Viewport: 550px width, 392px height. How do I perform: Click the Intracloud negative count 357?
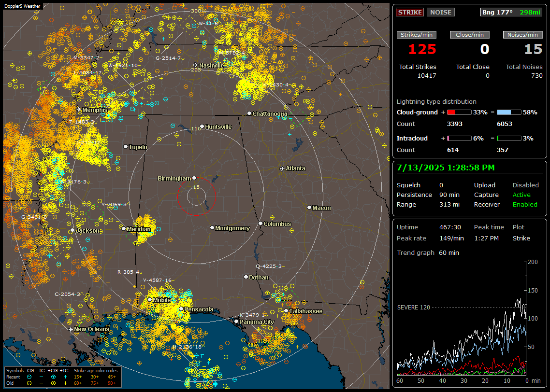pos(502,150)
